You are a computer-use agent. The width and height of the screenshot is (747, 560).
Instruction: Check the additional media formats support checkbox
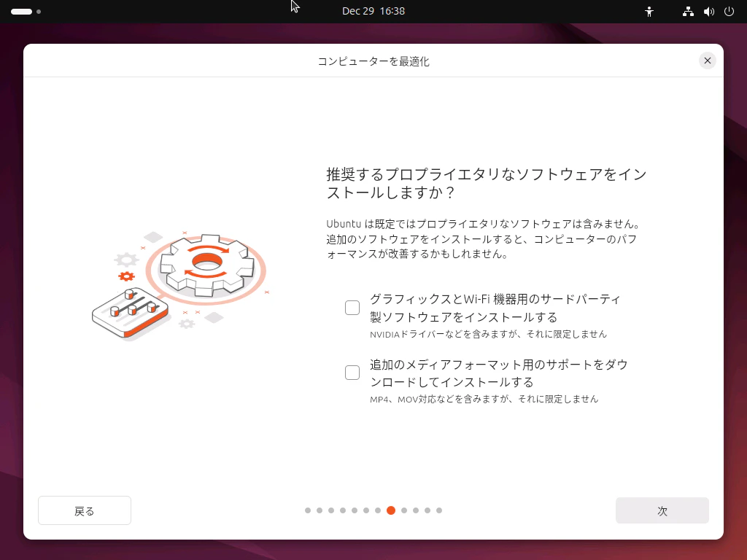tap(352, 372)
